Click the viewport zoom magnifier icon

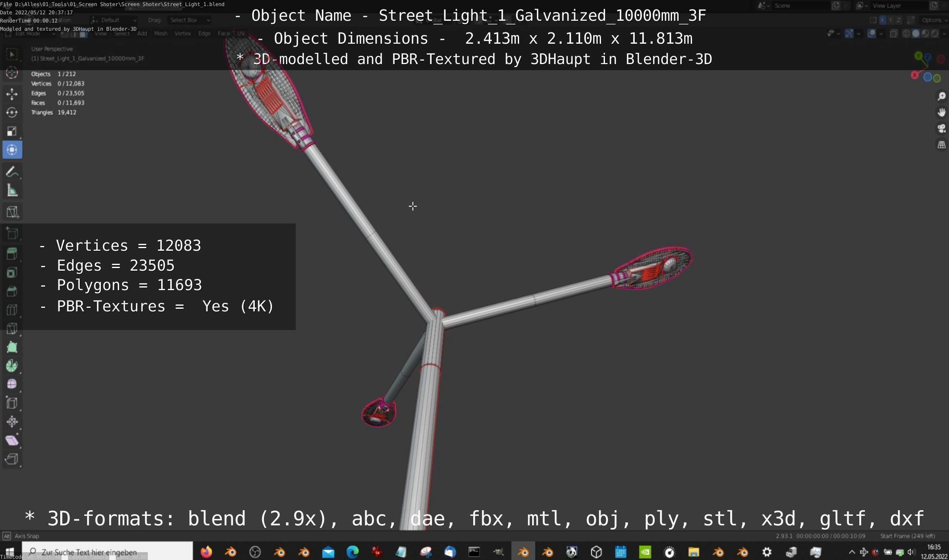[x=941, y=96]
